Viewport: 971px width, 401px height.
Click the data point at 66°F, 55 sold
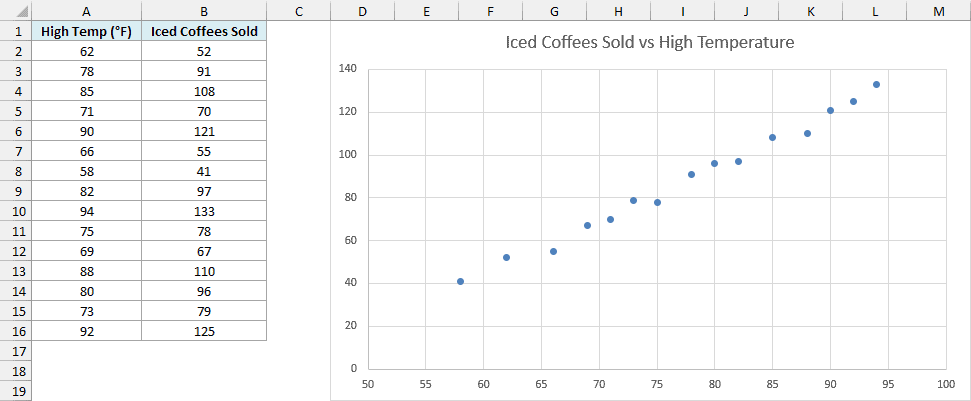(554, 251)
